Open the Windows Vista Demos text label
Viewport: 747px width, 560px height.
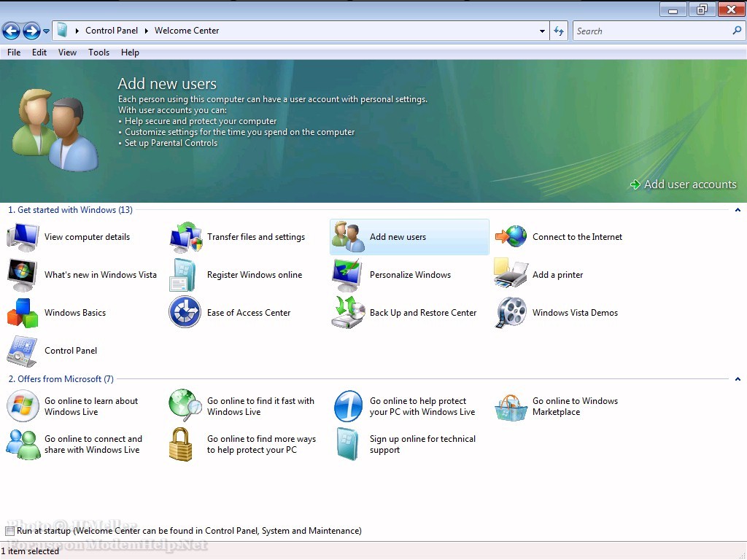click(575, 313)
